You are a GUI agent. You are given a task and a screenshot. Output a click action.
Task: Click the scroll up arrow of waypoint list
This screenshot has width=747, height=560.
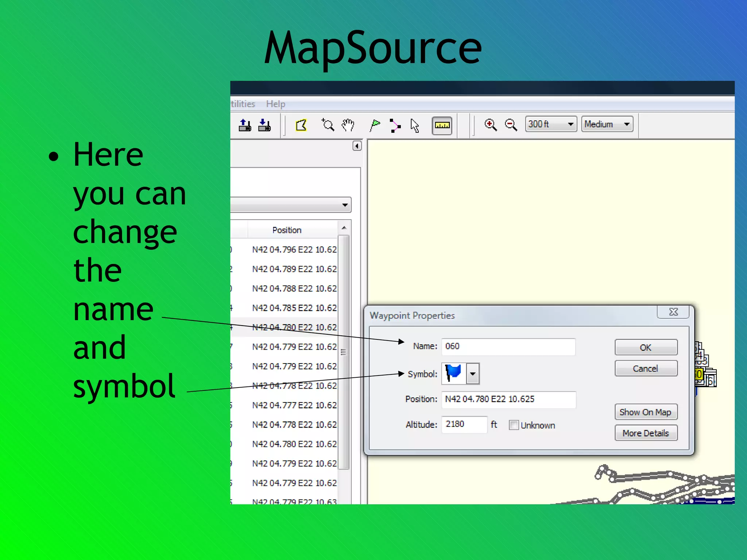(344, 228)
